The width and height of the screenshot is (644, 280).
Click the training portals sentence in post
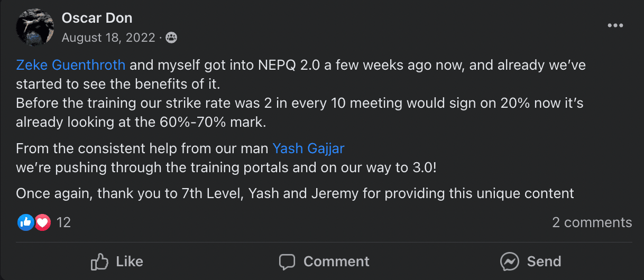tap(226, 167)
